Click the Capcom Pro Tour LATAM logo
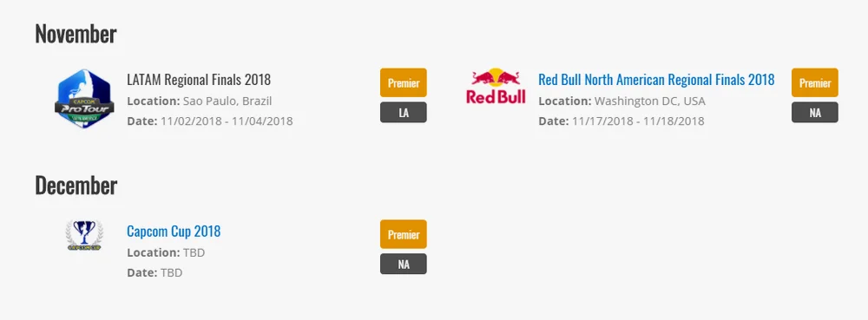Viewport: 868px width, 320px height. tap(84, 99)
